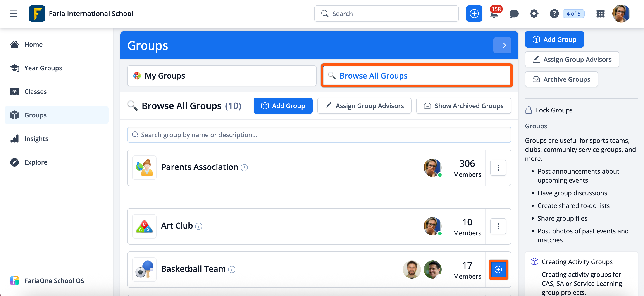This screenshot has height=296, width=644.
Task: Switch to the My Groups tab
Action: 222,76
